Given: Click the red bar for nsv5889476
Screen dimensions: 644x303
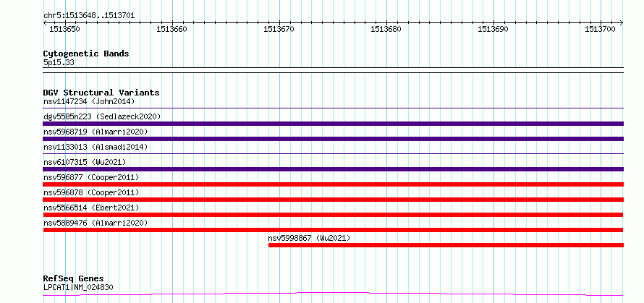Looking at the screenshot, I should (x=333, y=230).
